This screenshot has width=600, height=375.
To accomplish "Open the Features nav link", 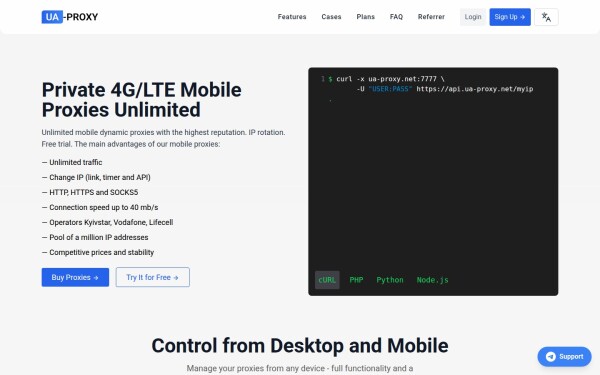I will pos(292,17).
